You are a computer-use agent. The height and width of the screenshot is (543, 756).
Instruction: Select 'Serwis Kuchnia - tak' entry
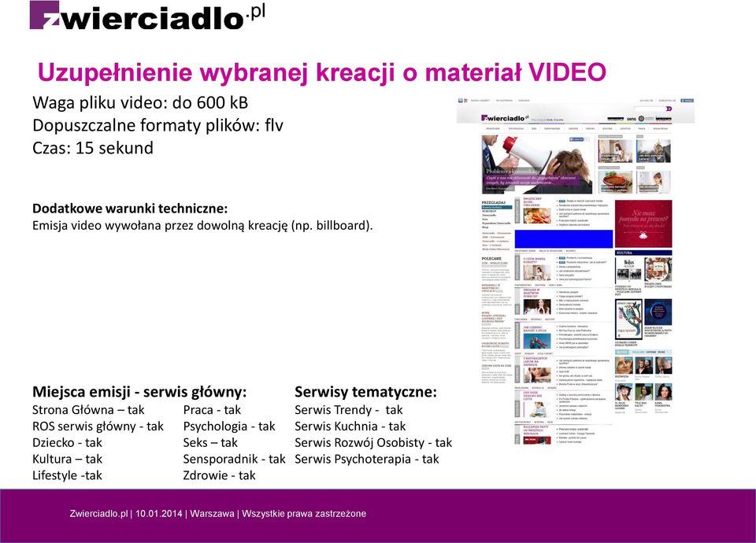point(350,427)
